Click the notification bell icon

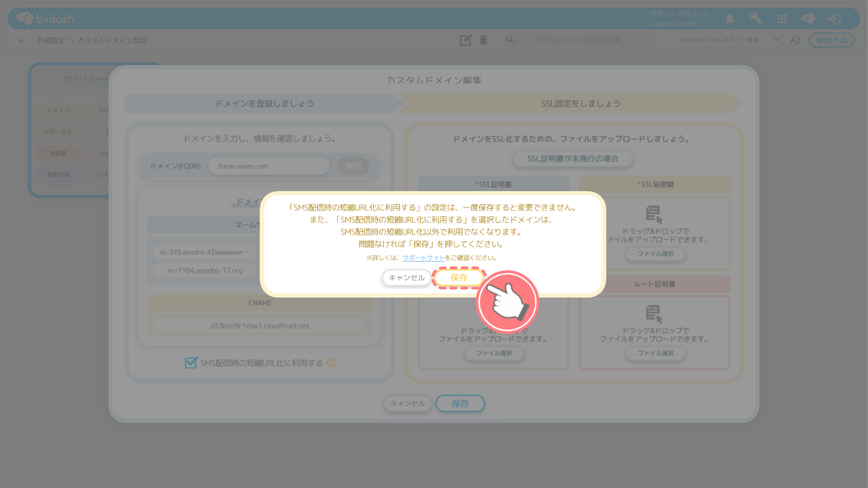coord(730,19)
